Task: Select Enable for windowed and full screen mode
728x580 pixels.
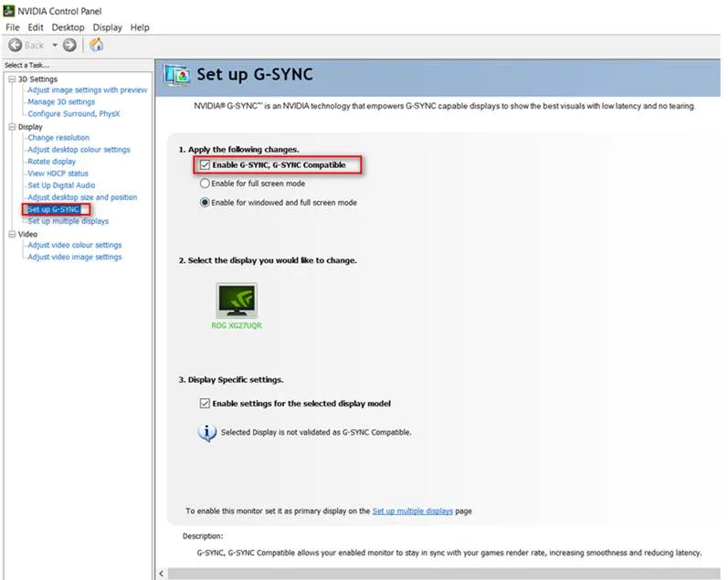Action: (205, 203)
